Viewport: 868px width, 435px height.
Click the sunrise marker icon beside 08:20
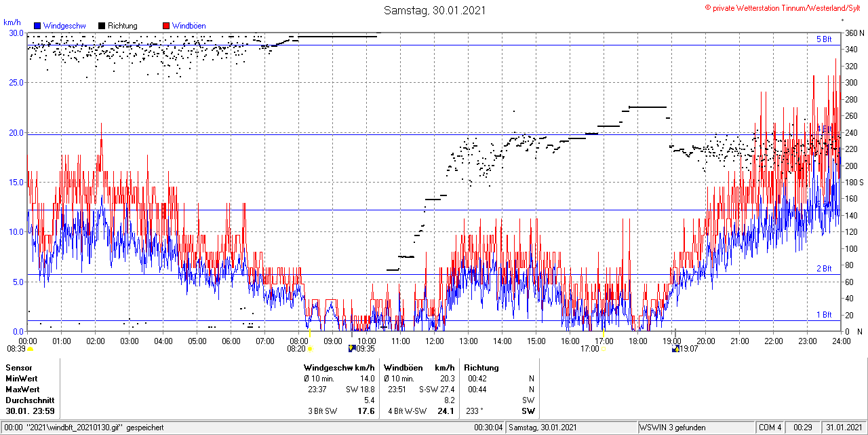(310, 349)
